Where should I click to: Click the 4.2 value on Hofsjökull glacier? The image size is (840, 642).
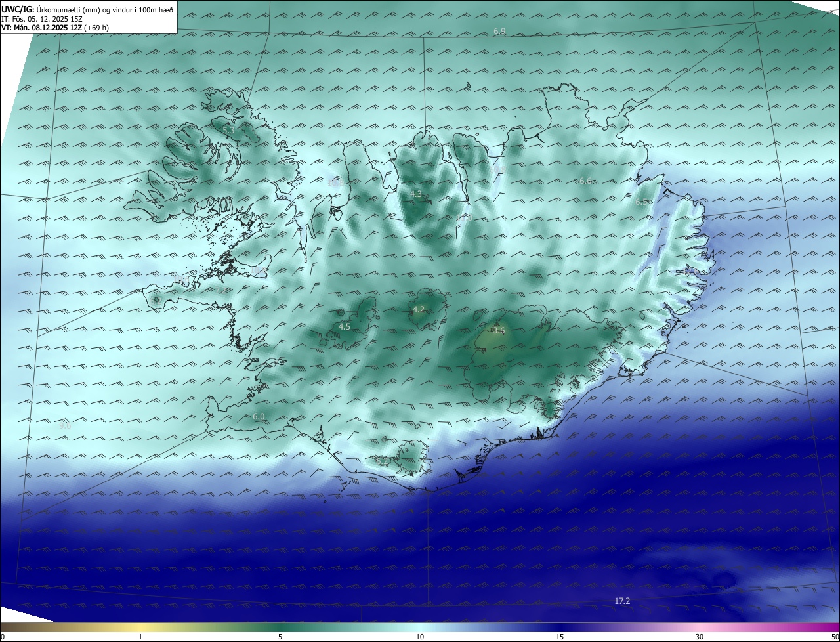[418, 310]
